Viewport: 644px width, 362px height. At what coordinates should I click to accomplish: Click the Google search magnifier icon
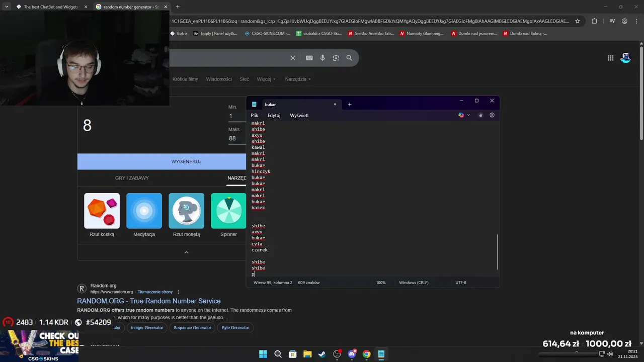point(349,58)
